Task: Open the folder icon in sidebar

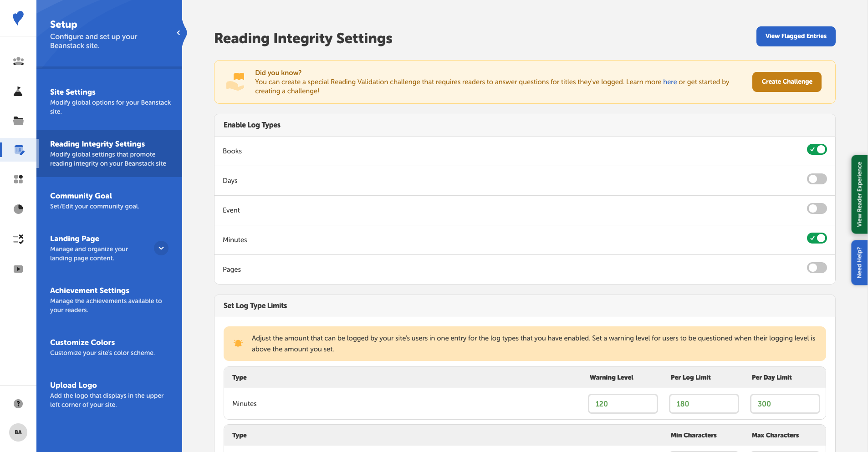Action: tap(18, 120)
